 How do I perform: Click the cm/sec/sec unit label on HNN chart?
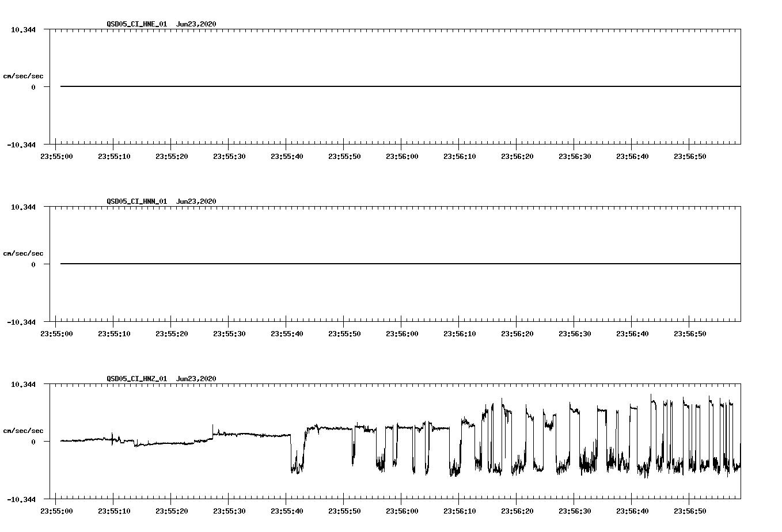[23, 253]
